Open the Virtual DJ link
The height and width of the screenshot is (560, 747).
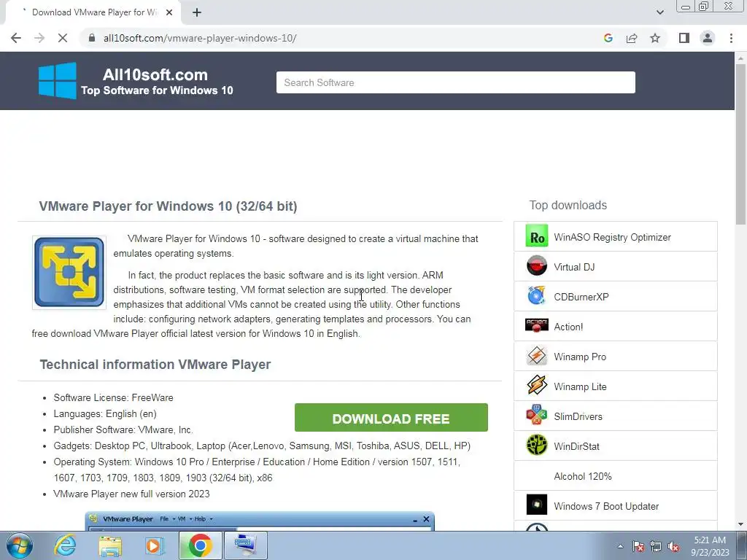(574, 267)
